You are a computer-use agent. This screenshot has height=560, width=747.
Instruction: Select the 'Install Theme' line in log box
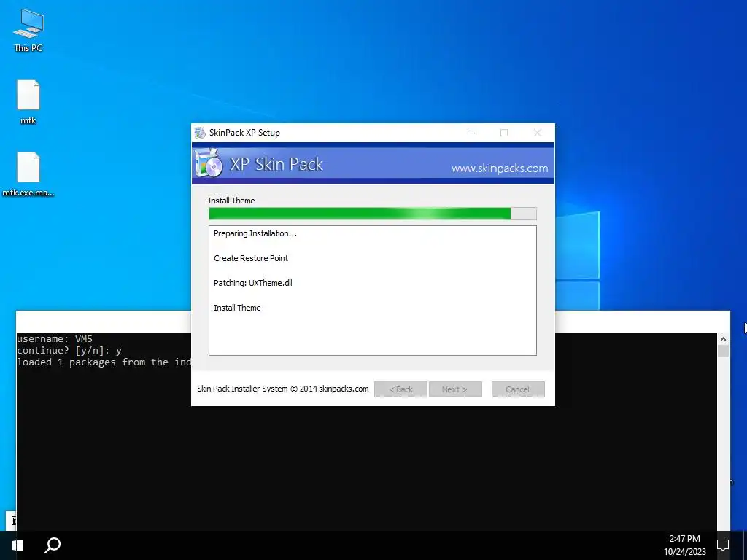(237, 308)
